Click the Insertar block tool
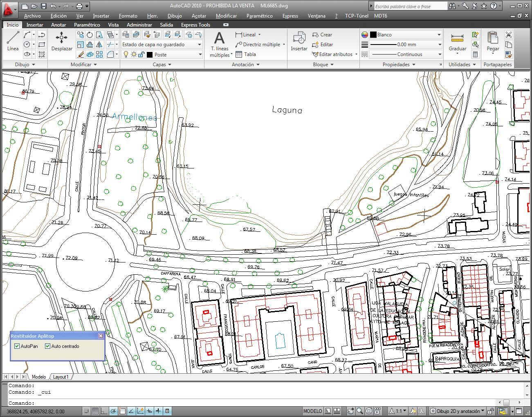This screenshot has width=532, height=417. click(x=299, y=41)
